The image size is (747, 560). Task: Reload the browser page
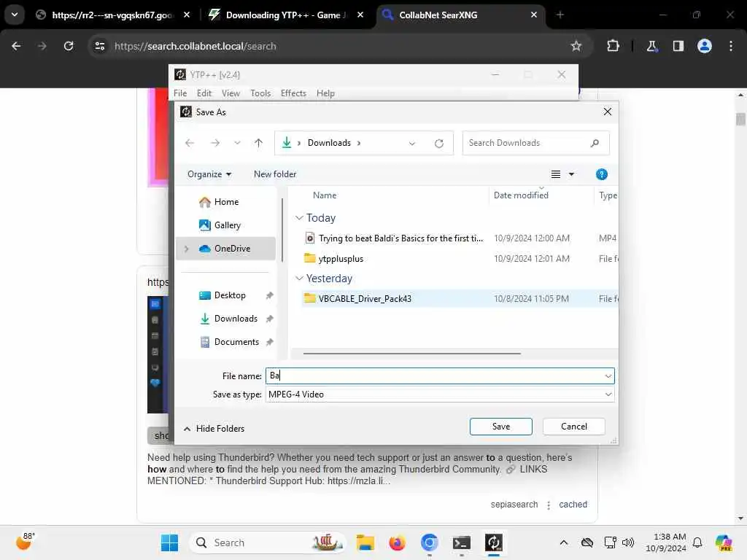[69, 46]
